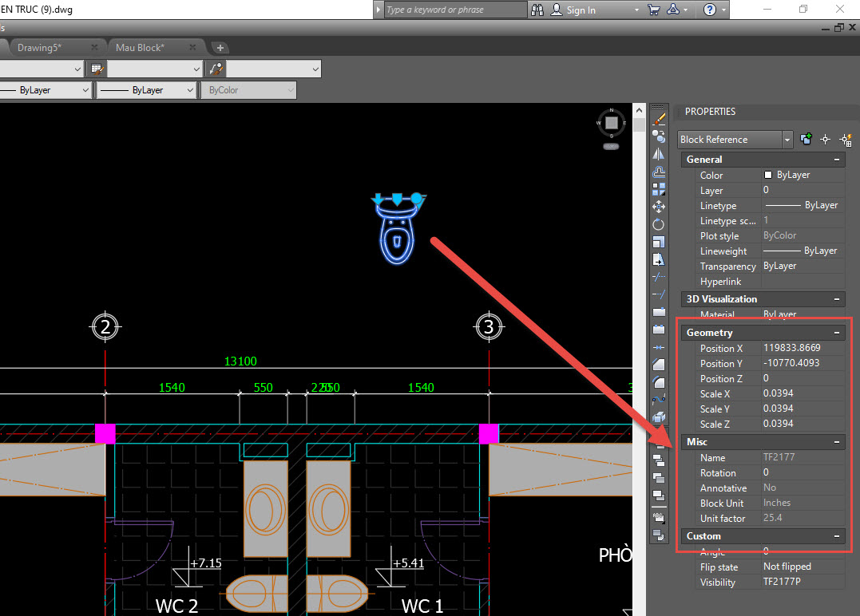Open the ViewCube at the top of viewport
860x616 pixels.
pyautogui.click(x=611, y=124)
